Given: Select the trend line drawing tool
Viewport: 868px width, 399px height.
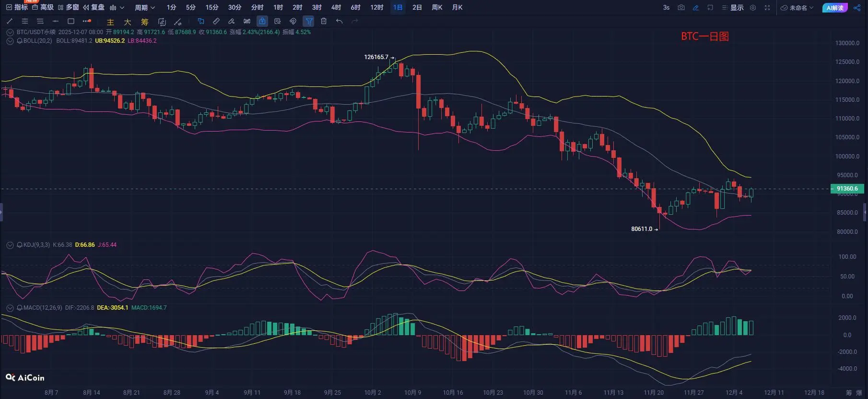Looking at the screenshot, I should 10,21.
